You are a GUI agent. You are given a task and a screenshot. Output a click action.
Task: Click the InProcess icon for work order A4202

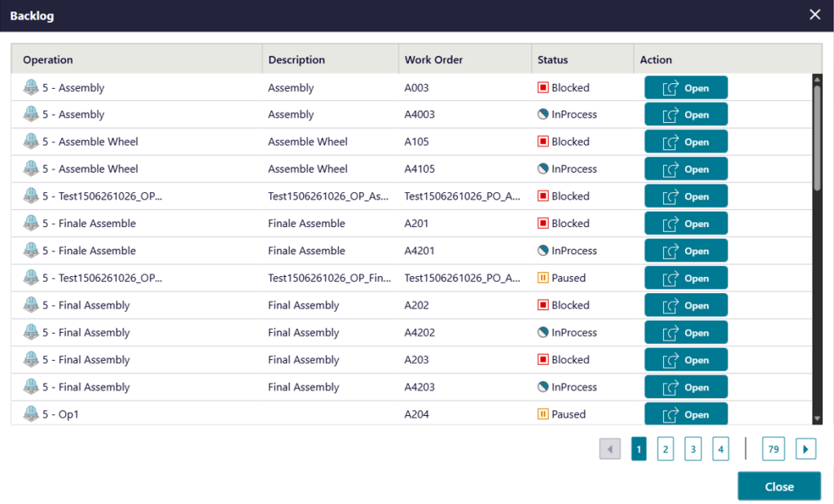(542, 332)
